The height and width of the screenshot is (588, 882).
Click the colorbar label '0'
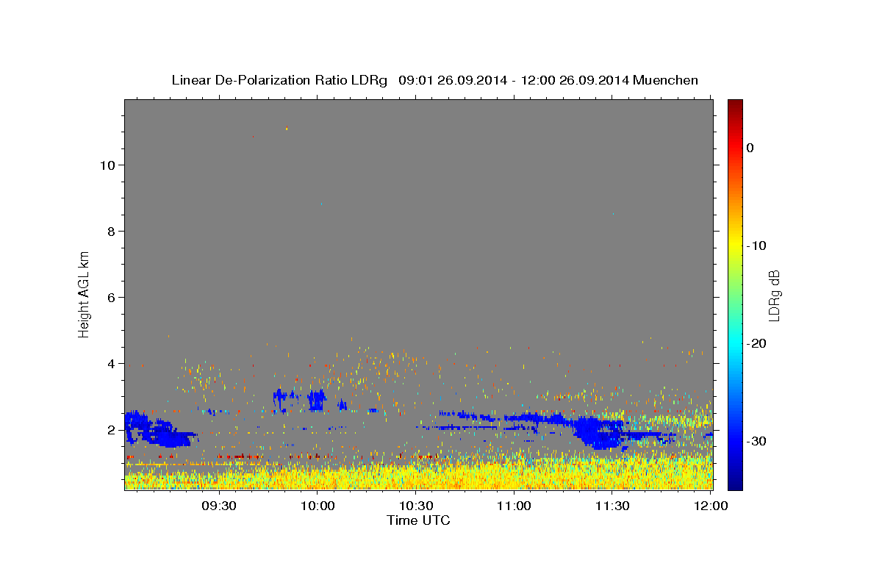750,148
